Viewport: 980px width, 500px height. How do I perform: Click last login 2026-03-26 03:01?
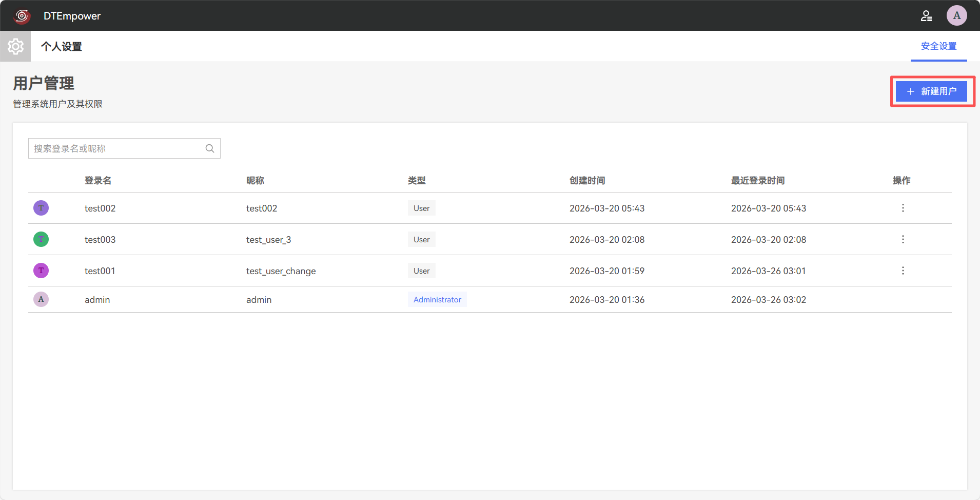coord(769,271)
